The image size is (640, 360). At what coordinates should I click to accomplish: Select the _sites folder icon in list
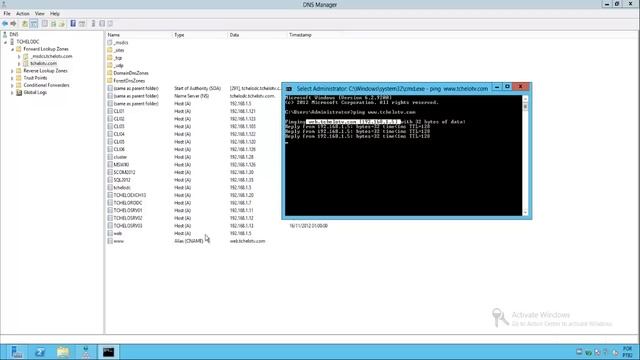tap(110, 50)
